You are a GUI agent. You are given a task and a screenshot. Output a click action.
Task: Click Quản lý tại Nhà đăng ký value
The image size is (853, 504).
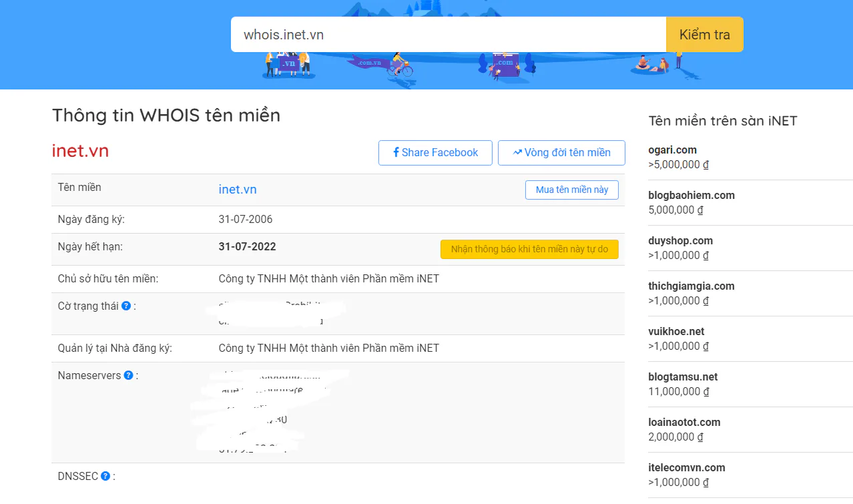point(329,348)
